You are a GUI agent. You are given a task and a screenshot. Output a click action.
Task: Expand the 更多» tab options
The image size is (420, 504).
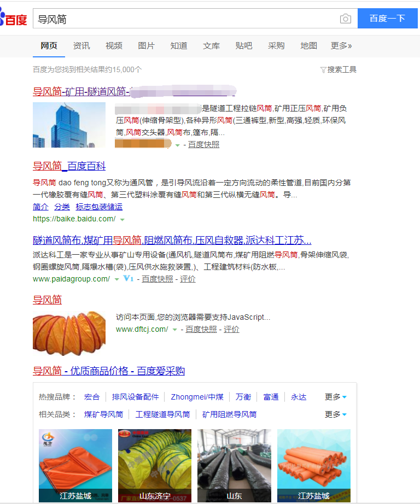tap(341, 45)
